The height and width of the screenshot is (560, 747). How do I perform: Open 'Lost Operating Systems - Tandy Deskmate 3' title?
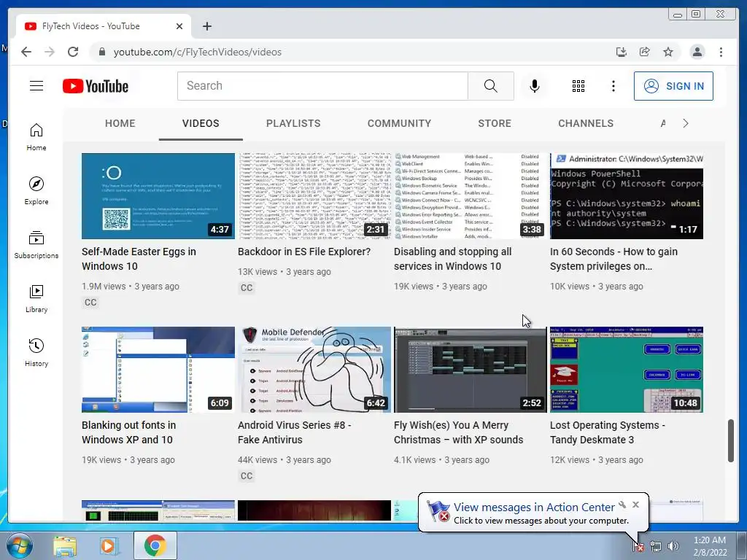[608, 432]
